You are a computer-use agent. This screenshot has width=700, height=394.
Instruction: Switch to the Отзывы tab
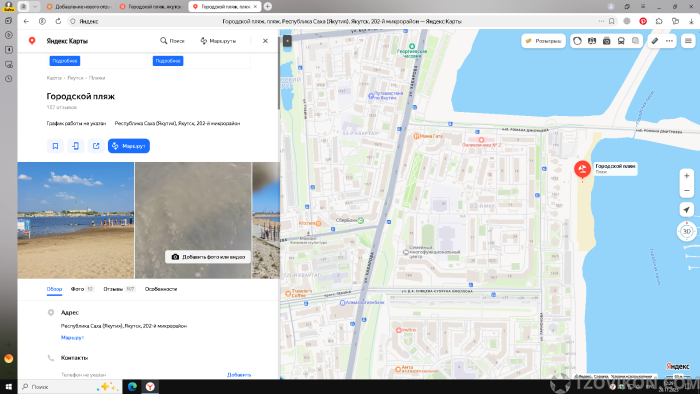[119, 289]
